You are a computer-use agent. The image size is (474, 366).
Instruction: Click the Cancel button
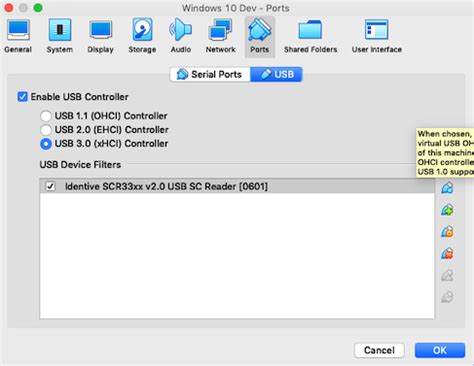(x=379, y=350)
